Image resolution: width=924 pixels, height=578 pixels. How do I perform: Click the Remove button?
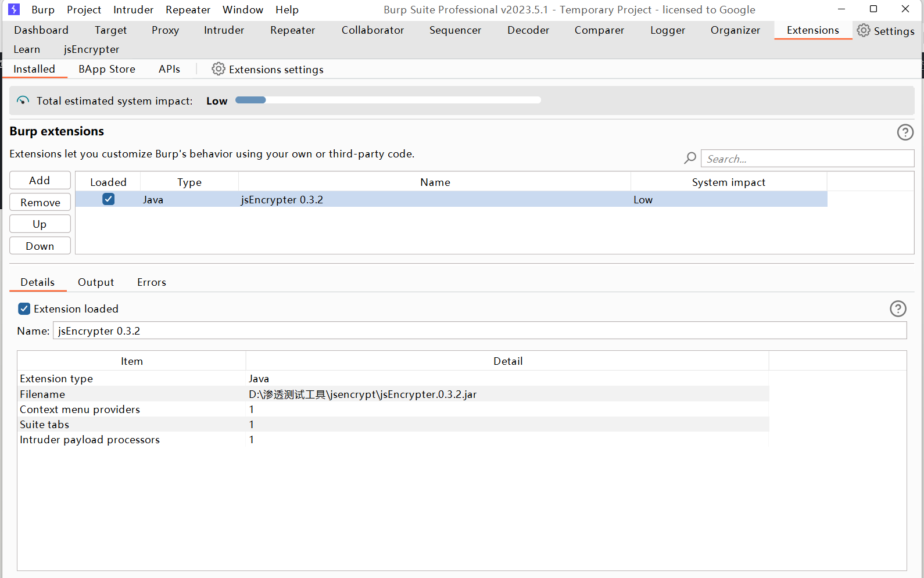pyautogui.click(x=40, y=202)
